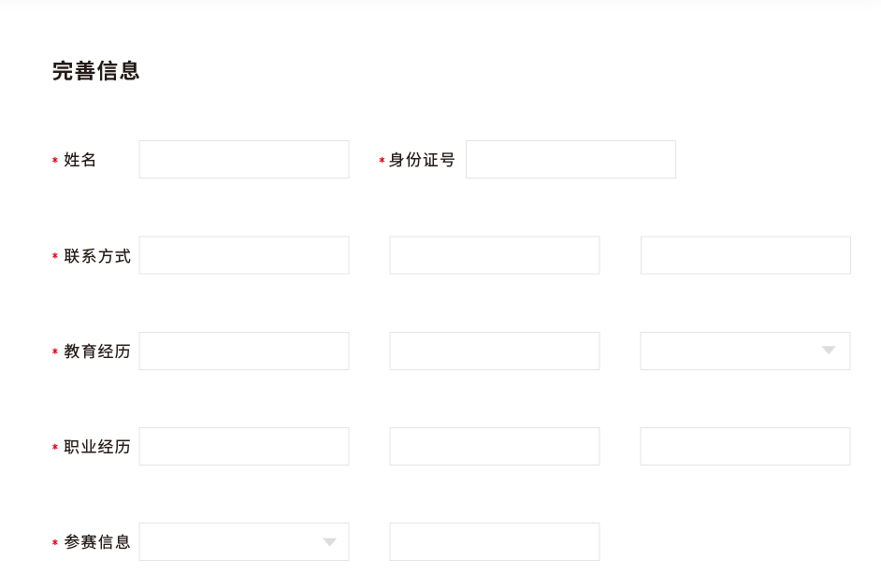
Task: Focus the 身份证号 text box
Action: click(570, 160)
